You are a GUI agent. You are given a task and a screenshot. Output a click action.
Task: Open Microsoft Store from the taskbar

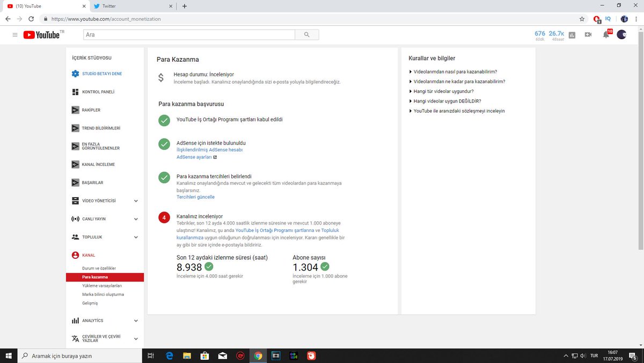(x=204, y=355)
